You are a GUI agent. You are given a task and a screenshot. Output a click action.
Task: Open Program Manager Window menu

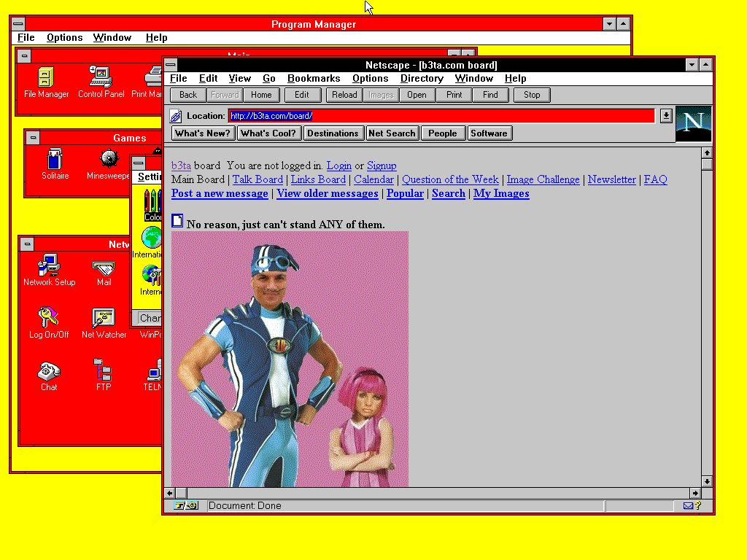(x=112, y=38)
